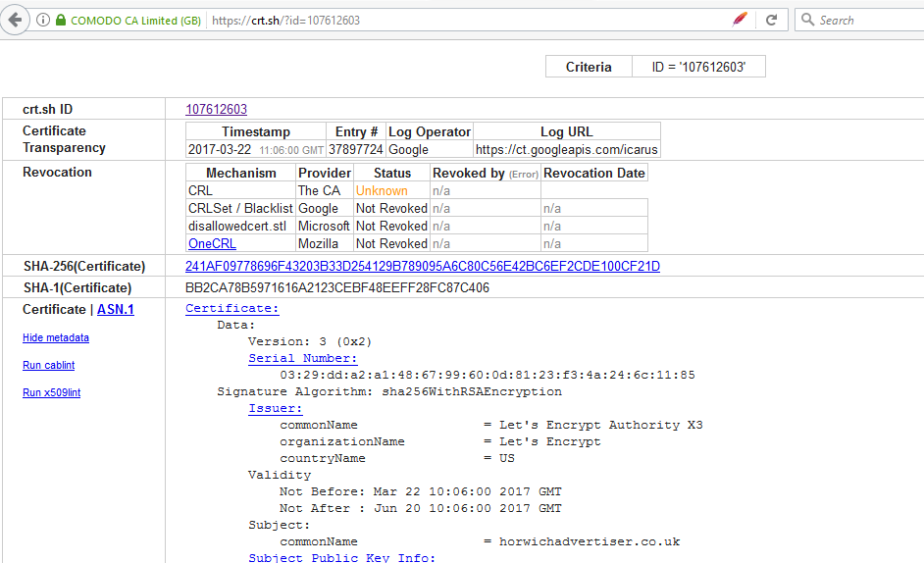This screenshot has width=924, height=563.
Task: Click the Log Operator column header
Action: (430, 132)
